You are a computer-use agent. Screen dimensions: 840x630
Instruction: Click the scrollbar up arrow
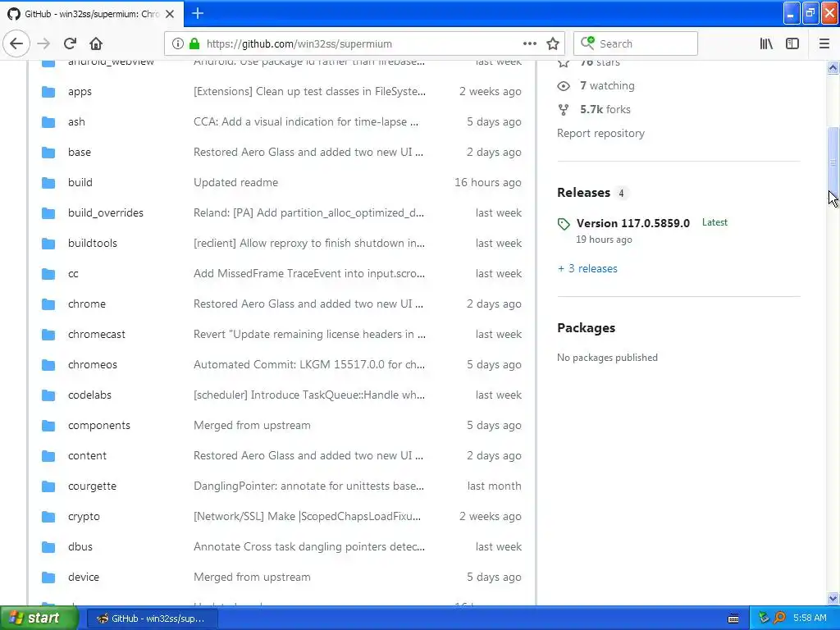[x=833, y=67]
